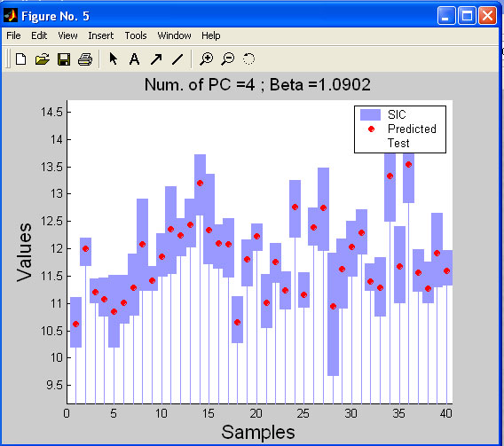Click the SIC color patch in legend
Viewport: 504px width, 446px height.
click(x=370, y=114)
